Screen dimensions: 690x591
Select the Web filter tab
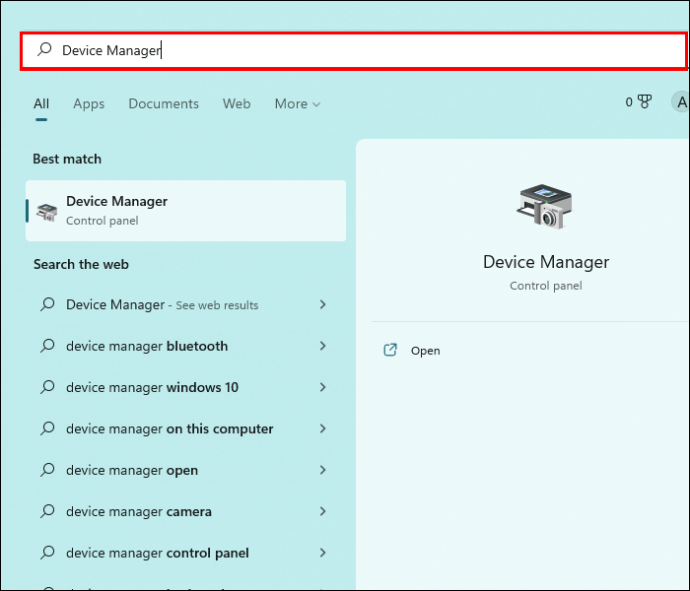click(x=236, y=104)
